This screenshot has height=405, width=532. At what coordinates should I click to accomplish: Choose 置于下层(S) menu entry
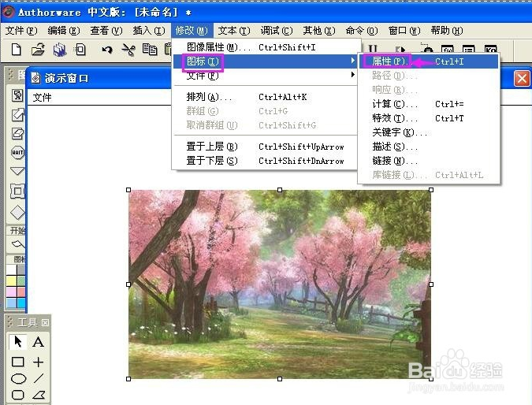pos(266,161)
